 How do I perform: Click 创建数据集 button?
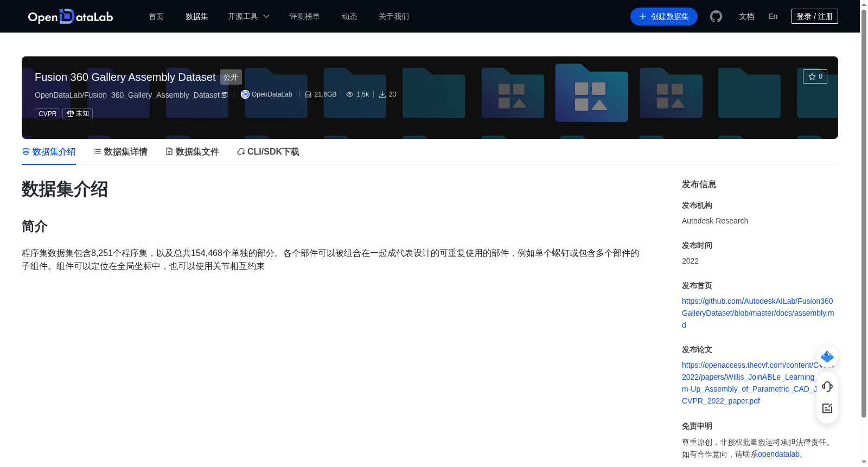pyautogui.click(x=664, y=16)
